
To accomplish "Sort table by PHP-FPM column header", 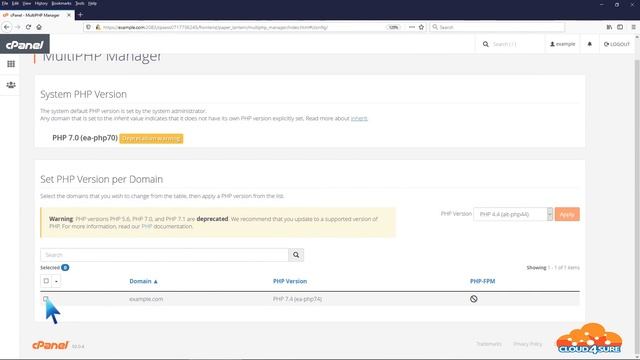I will pos(482,281).
